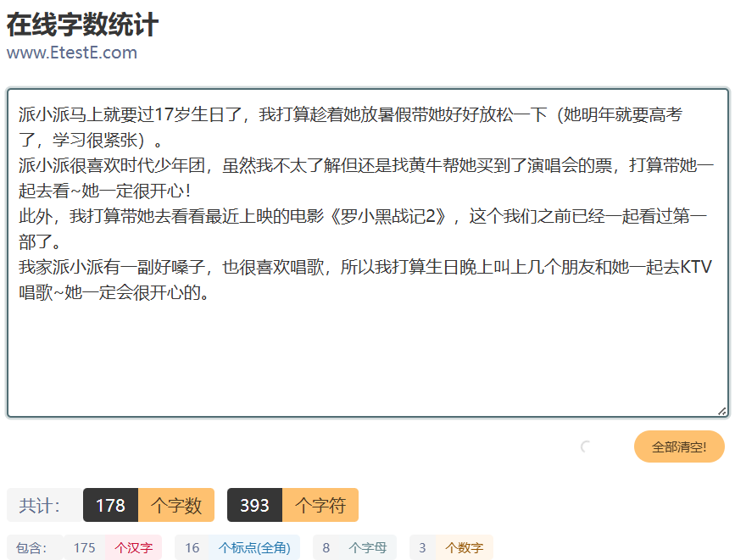Screen dimensions: 735x560
Task: Click the 全部清空! clear button
Action: (x=679, y=446)
